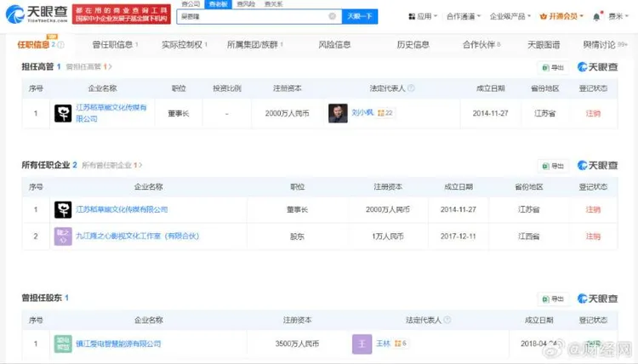Open 江苏稻草熊文化传媒有限公司 link in 担任高管
638x364 pixels.
111,113
